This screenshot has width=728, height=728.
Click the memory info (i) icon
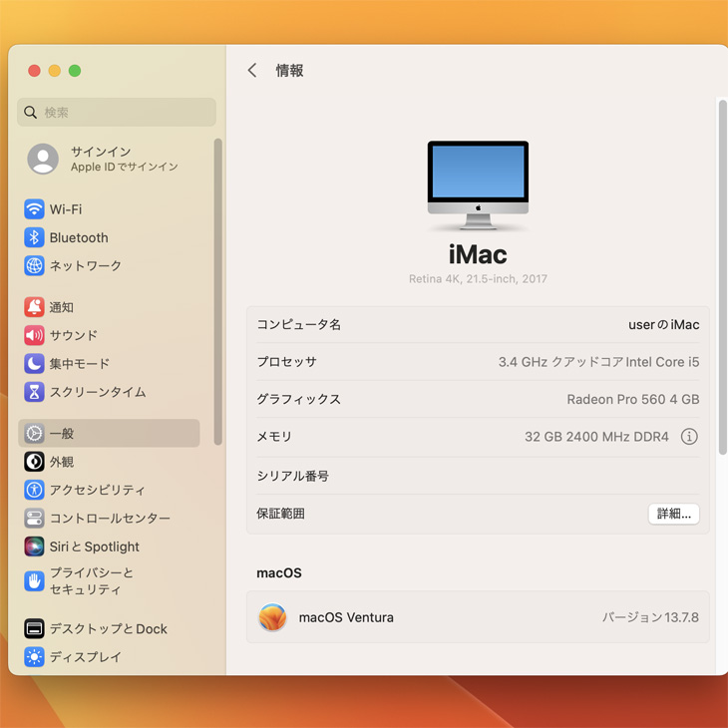(x=689, y=437)
